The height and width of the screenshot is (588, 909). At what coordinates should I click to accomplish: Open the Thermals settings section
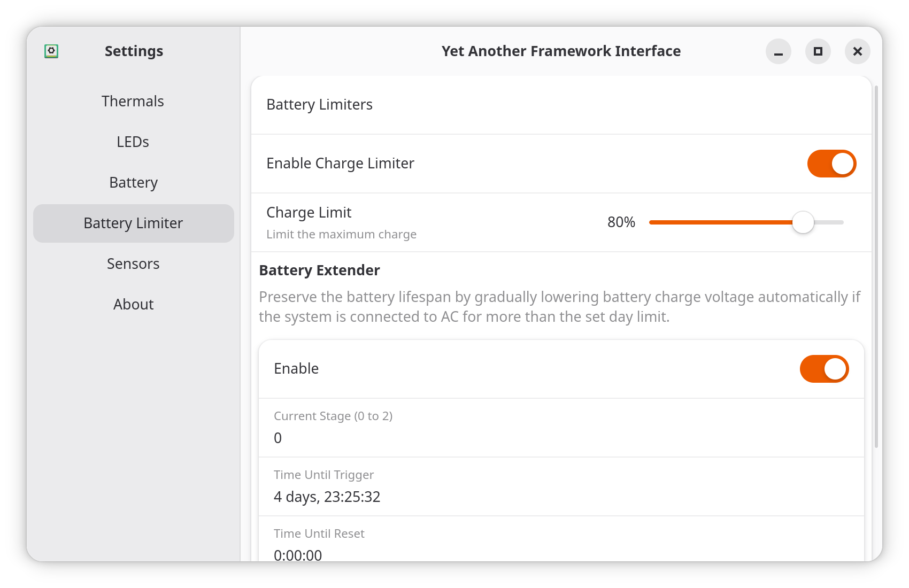[133, 101]
